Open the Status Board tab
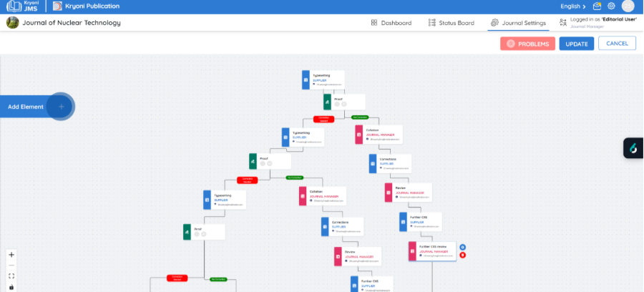Viewport: 644px width, 292px height. point(451,23)
